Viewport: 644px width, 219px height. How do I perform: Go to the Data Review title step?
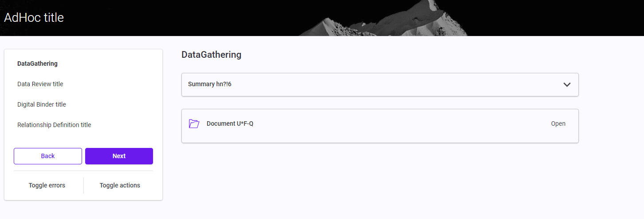(x=40, y=84)
